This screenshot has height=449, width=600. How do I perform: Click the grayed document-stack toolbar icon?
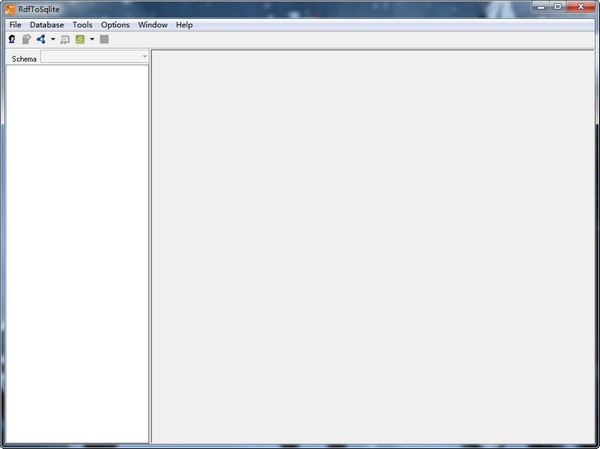[x=26, y=39]
